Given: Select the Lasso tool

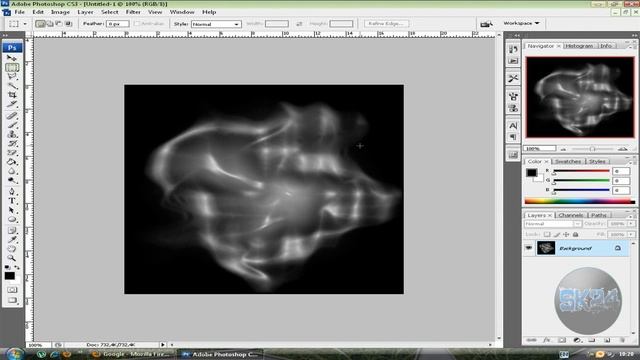Looking at the screenshot, I should (12, 76).
